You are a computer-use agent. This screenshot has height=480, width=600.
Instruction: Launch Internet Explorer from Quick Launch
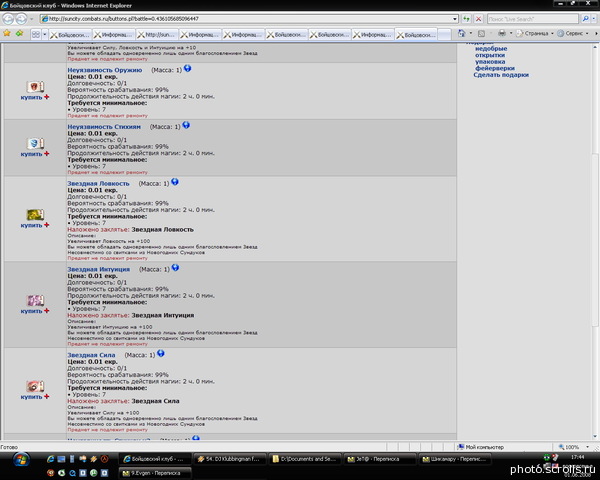50,459
